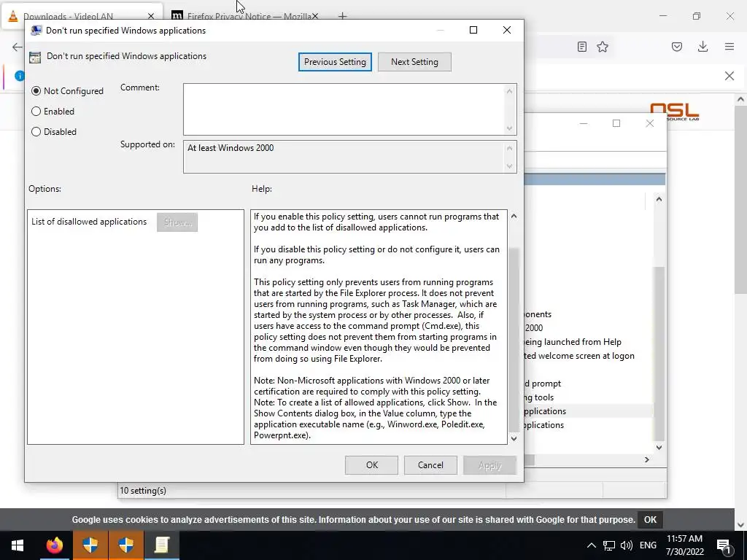Go to Next Setting
The width and height of the screenshot is (747, 560).
tap(414, 62)
